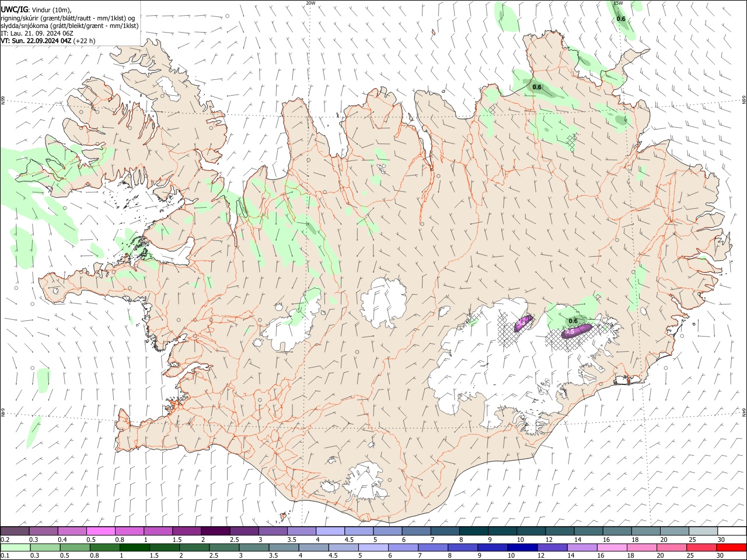Click the dark purple 1.5 snow patch on the glacier

[577, 331]
